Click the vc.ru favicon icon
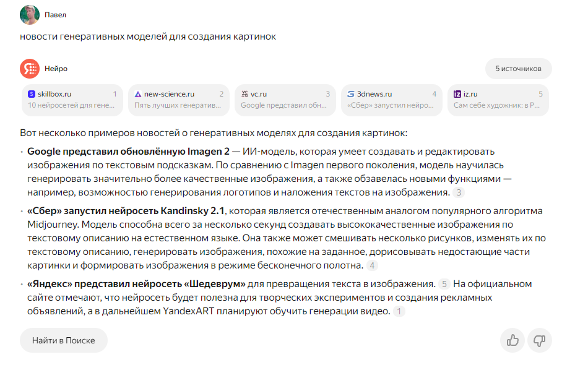The height and width of the screenshot is (370, 588). (x=244, y=94)
